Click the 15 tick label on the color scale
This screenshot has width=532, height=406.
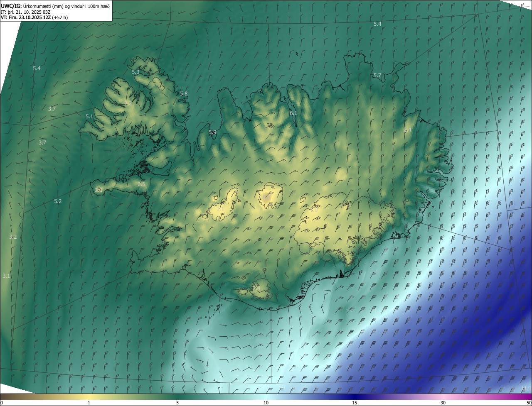(355, 403)
